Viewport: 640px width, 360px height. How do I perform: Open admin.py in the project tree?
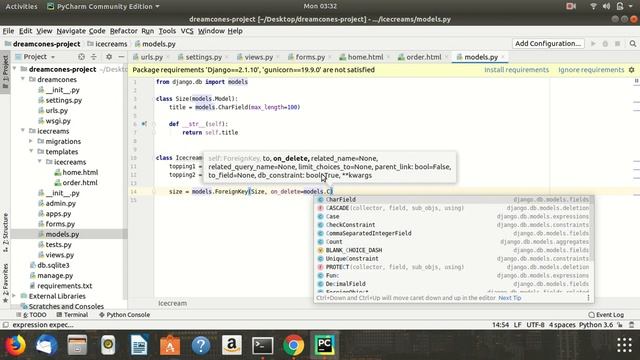click(x=60, y=203)
